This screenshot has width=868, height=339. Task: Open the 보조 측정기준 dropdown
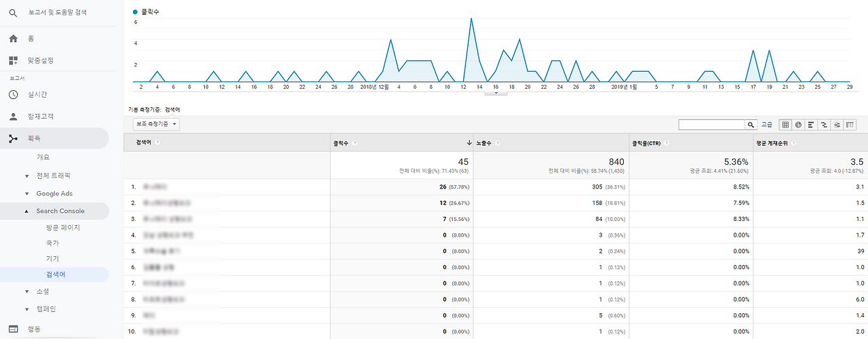coord(156,125)
